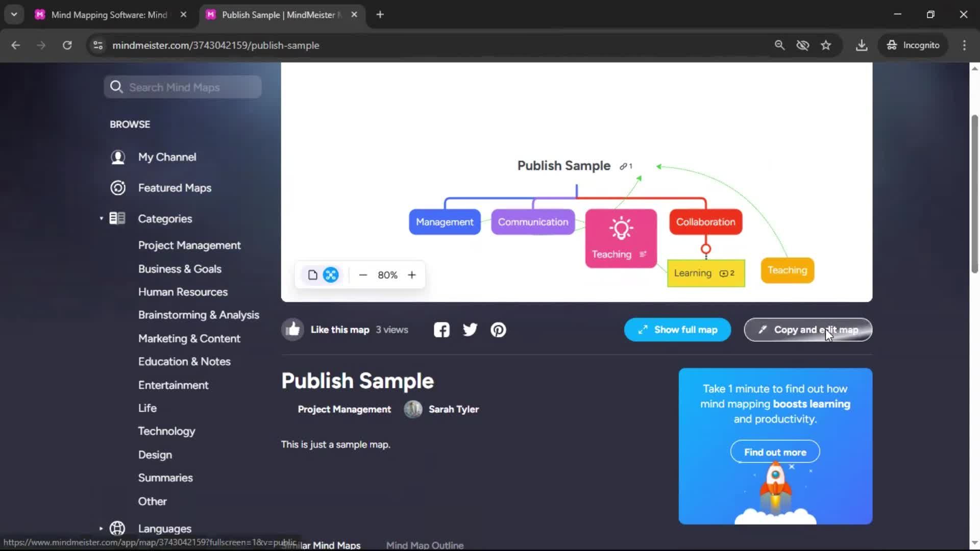The width and height of the screenshot is (980, 551).
Task: Close the Publish Sample browser tab
Action: click(354, 15)
